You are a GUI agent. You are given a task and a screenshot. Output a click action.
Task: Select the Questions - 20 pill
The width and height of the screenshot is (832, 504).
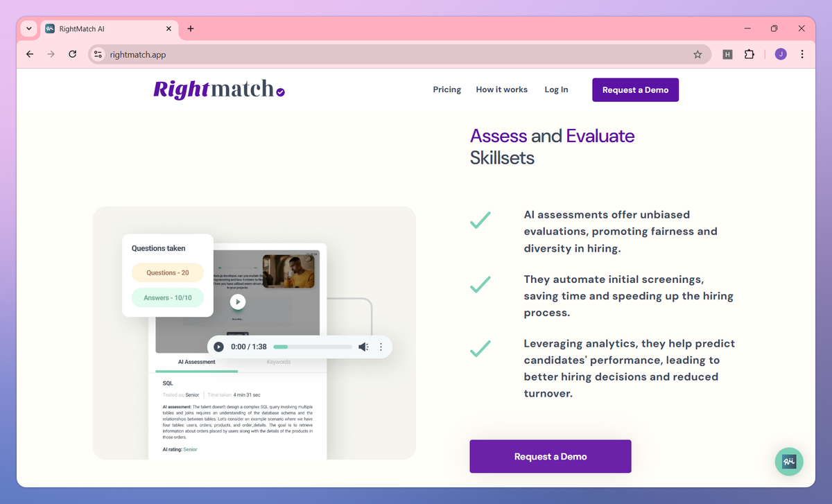167,274
